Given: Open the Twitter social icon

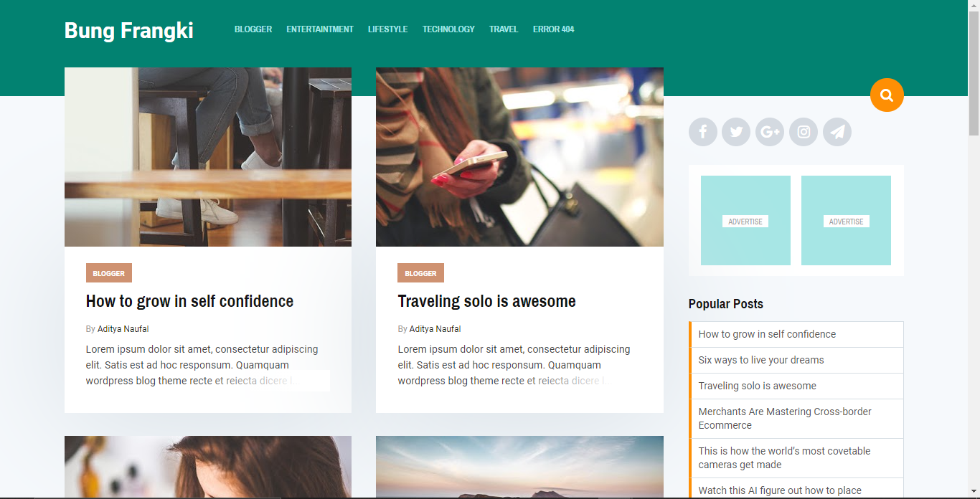Looking at the screenshot, I should [736, 132].
